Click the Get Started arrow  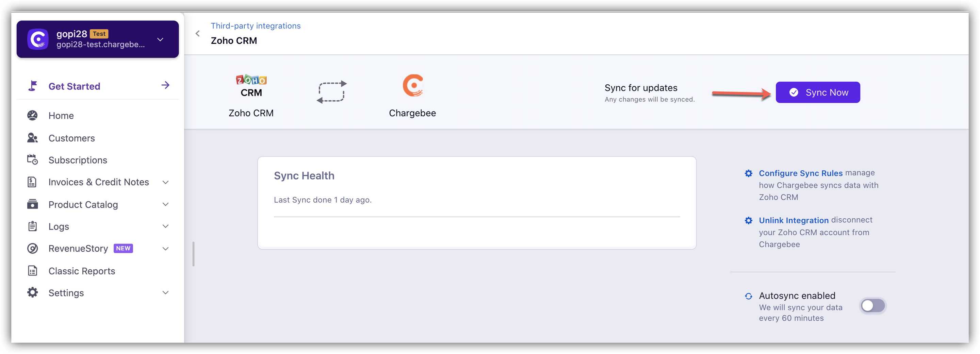165,86
